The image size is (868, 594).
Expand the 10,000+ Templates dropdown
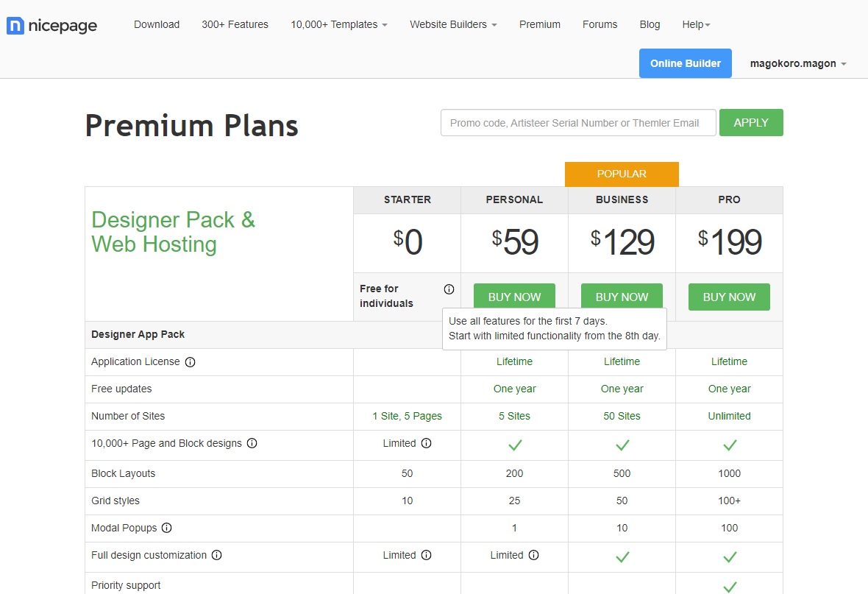coord(338,24)
